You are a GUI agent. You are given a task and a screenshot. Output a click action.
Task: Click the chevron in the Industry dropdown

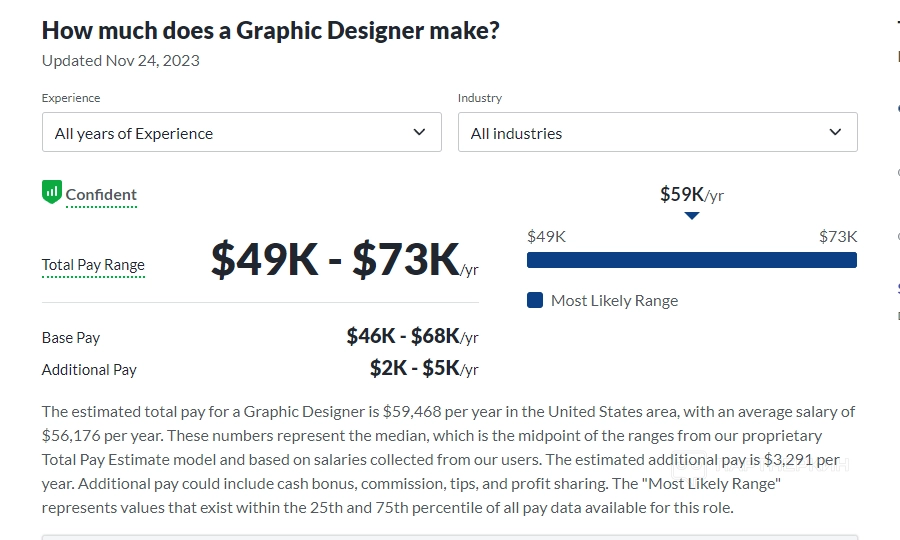coord(836,132)
